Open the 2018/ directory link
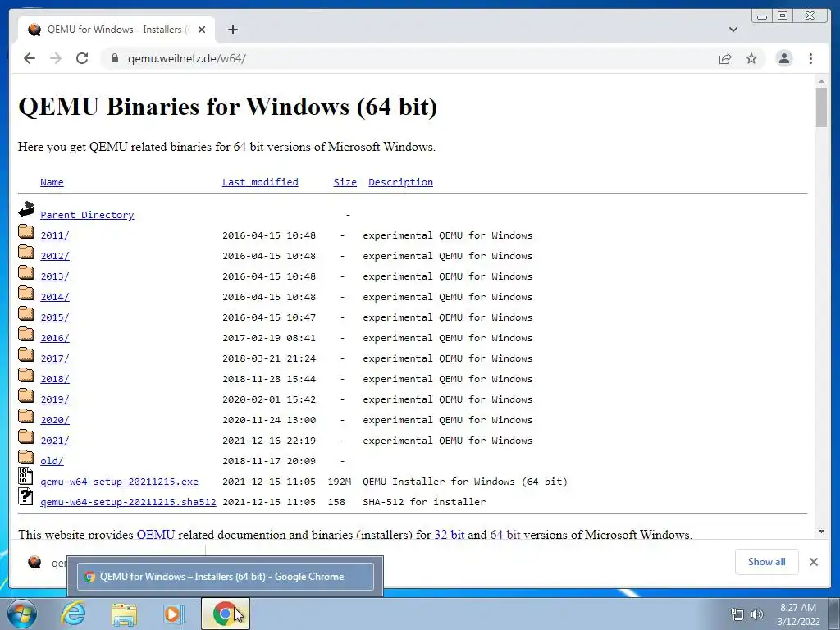The width and height of the screenshot is (840, 630). point(55,379)
